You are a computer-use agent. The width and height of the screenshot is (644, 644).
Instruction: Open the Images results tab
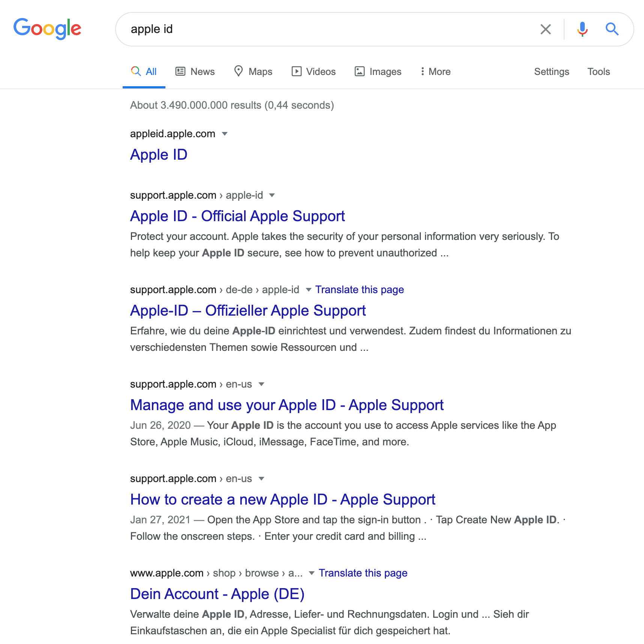click(378, 72)
